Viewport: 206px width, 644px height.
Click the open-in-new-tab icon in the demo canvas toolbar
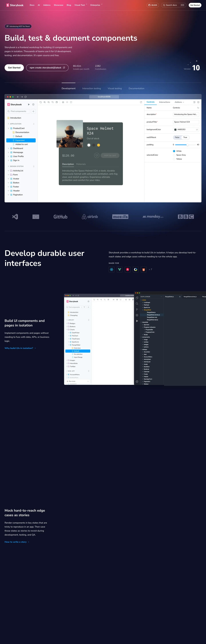(141, 102)
